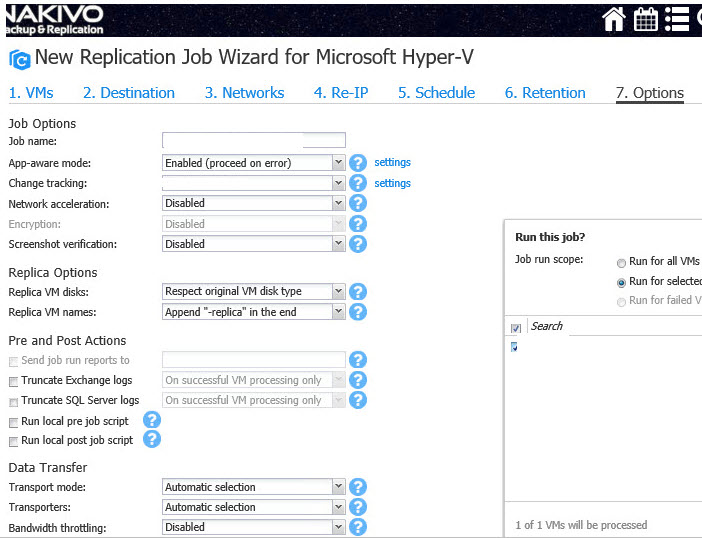The image size is (702, 538).
Task: Select Run for all VMs option
Action: tap(621, 262)
